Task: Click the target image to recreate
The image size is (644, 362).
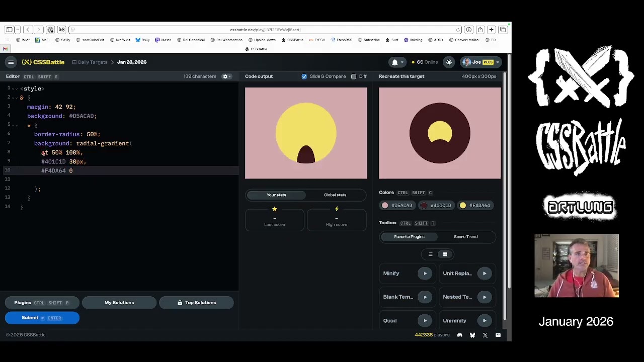Action: pyautogui.click(x=440, y=133)
